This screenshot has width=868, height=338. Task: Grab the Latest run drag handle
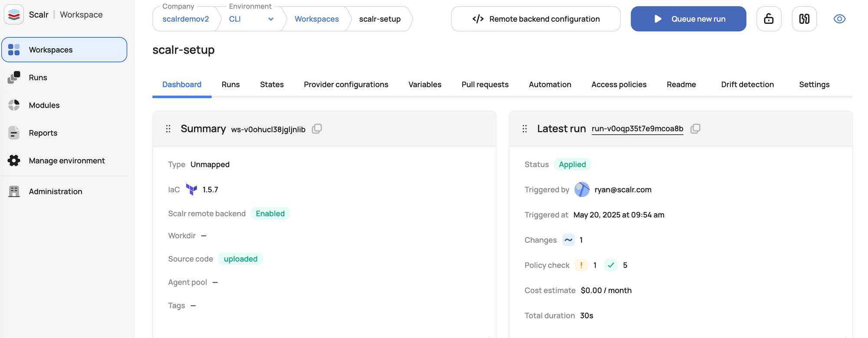click(x=525, y=129)
